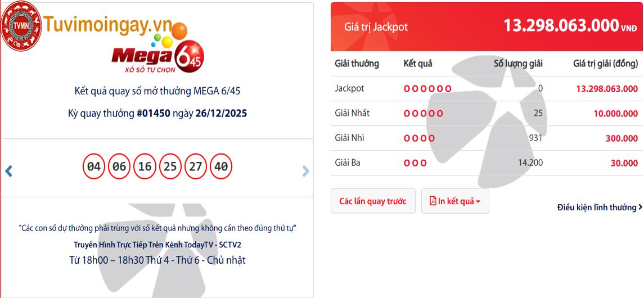The height and width of the screenshot is (298, 644).
Task: Click winning number ball 27
Action: [195, 167]
